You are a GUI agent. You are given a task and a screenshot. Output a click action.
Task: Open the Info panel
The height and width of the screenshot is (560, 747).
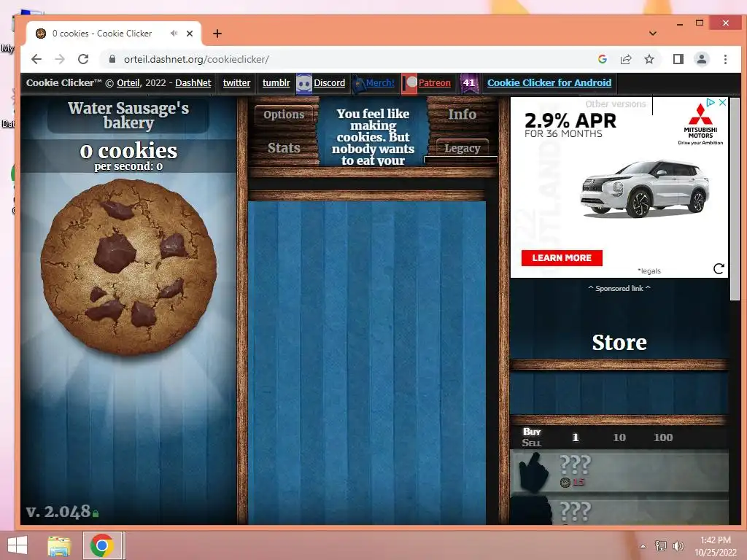tap(462, 114)
